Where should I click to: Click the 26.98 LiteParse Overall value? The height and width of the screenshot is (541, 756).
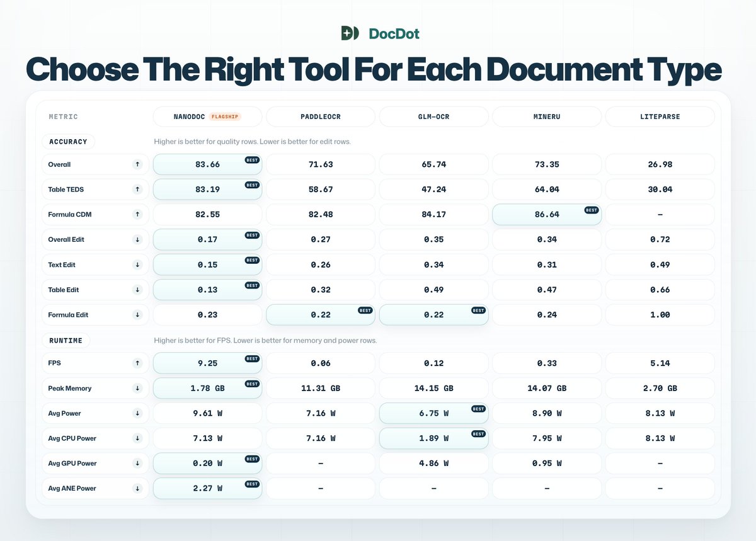tap(660, 164)
